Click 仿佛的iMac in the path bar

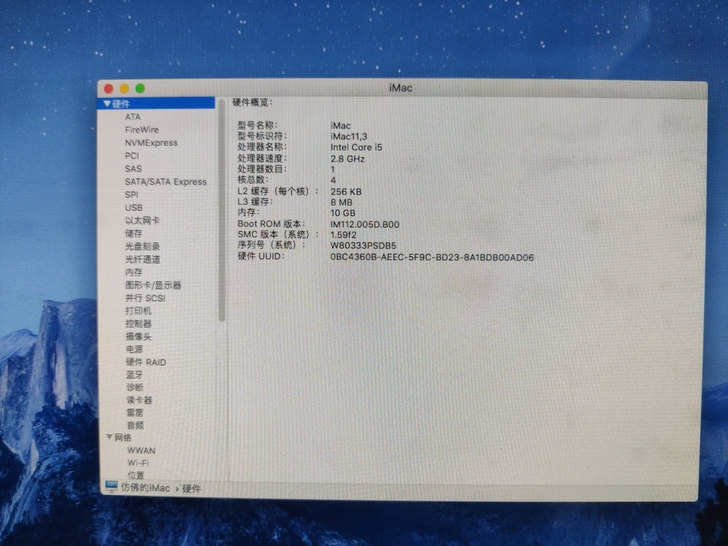coord(145,488)
